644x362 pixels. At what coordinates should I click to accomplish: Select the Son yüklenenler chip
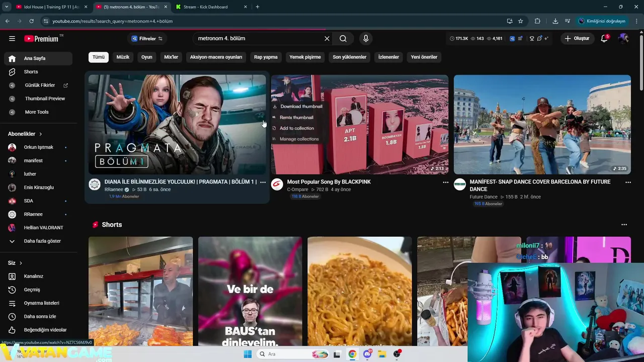[x=349, y=57]
